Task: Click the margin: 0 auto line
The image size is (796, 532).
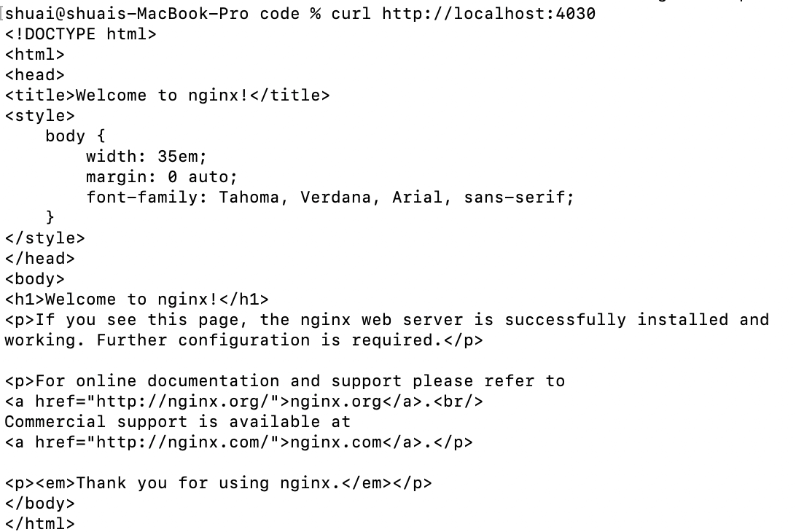Action: coord(161,177)
